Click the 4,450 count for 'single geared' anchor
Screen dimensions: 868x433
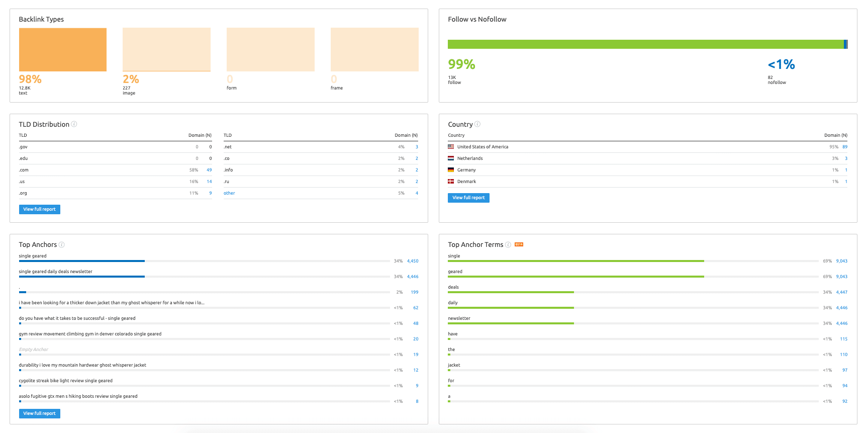point(413,261)
